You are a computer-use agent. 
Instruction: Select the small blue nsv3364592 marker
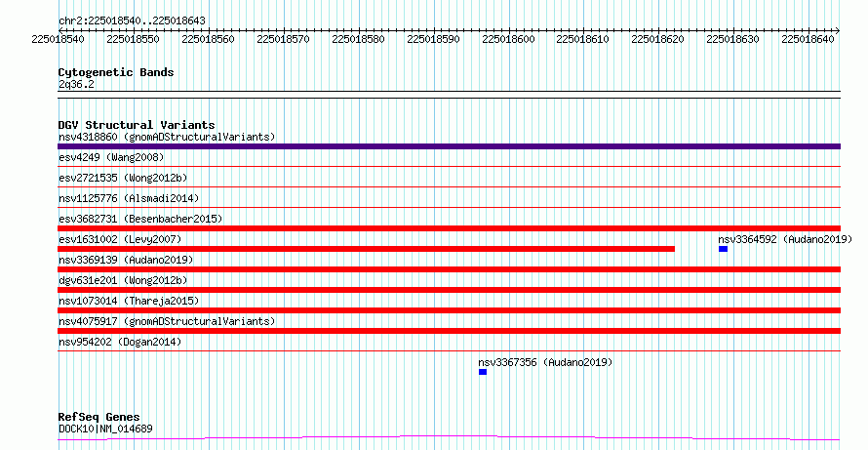pos(723,249)
